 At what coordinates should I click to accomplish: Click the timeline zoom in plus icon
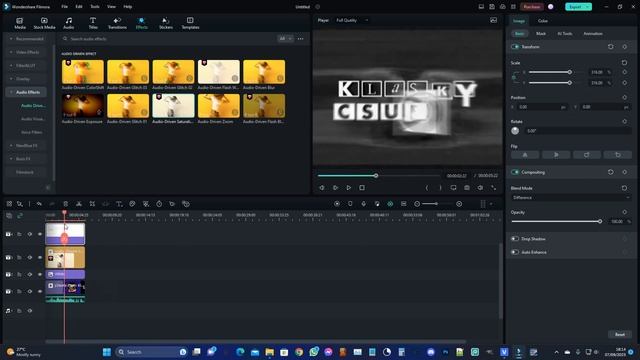pyautogui.click(x=459, y=204)
